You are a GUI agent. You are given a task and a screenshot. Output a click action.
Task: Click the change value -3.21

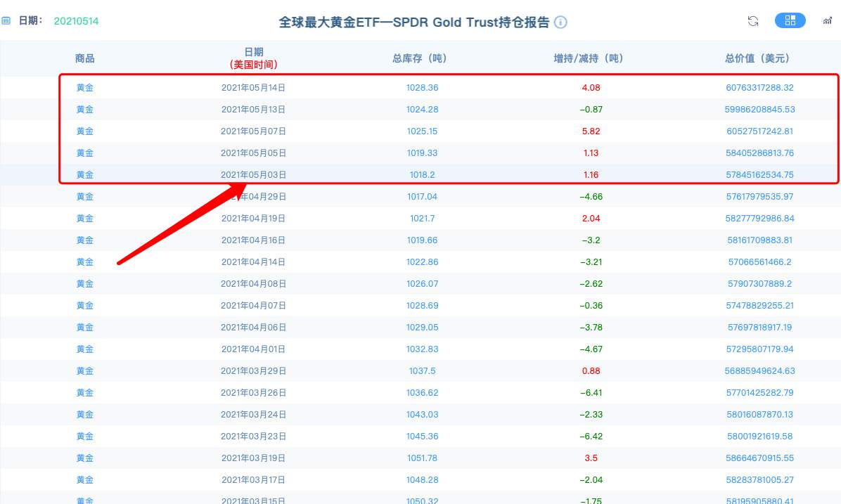591,262
